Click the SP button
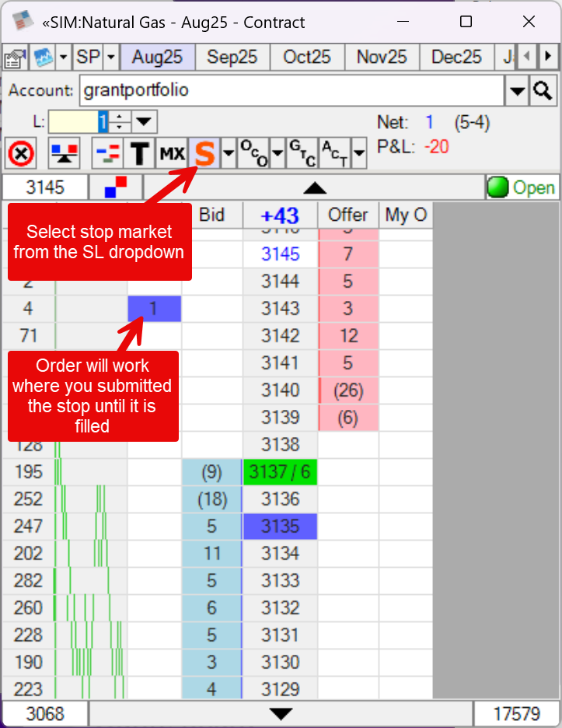The image size is (562, 728). pyautogui.click(x=88, y=58)
